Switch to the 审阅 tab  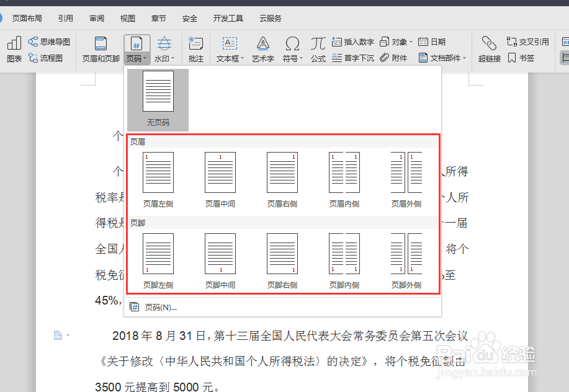tap(97, 19)
